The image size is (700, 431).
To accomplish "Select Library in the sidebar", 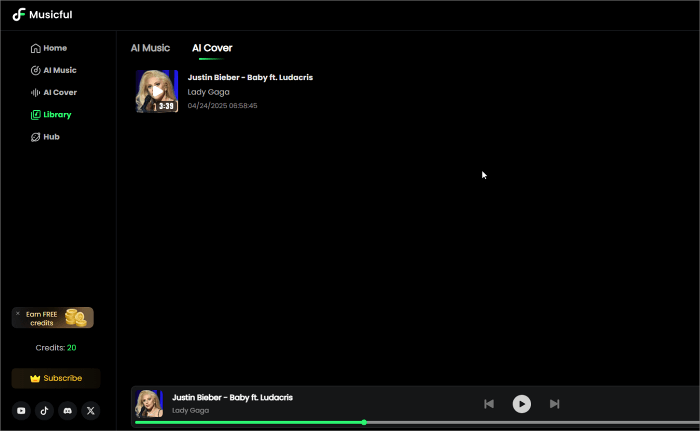I will [x=51, y=115].
